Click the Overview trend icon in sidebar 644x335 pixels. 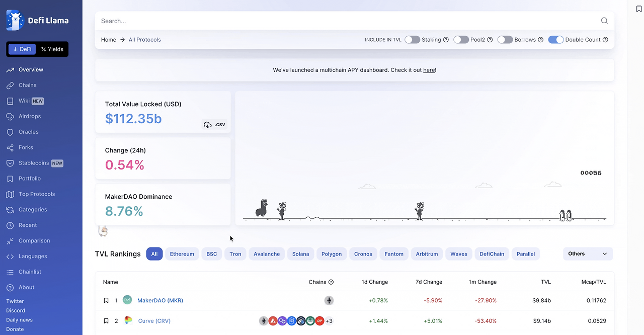[x=10, y=70]
